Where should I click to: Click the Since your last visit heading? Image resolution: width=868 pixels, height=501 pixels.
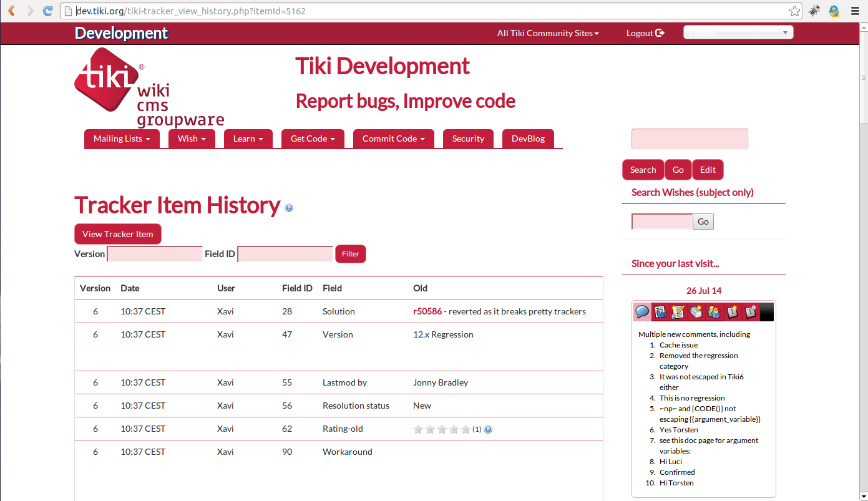[675, 263]
